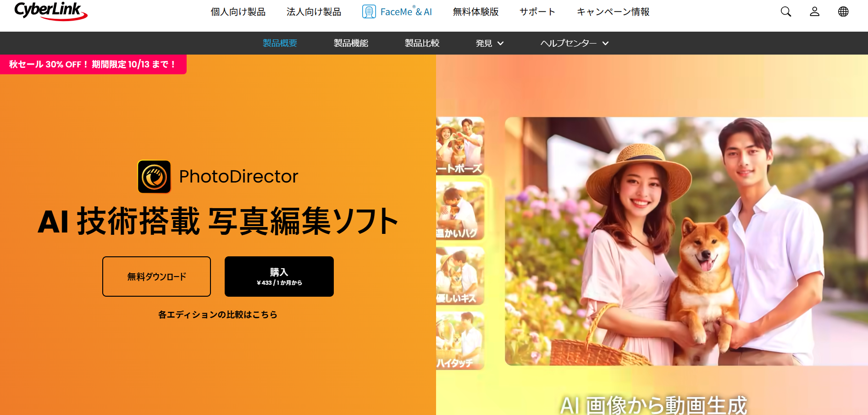Click the 無料ダウンロード button
The width and height of the screenshot is (868, 415).
tap(156, 277)
